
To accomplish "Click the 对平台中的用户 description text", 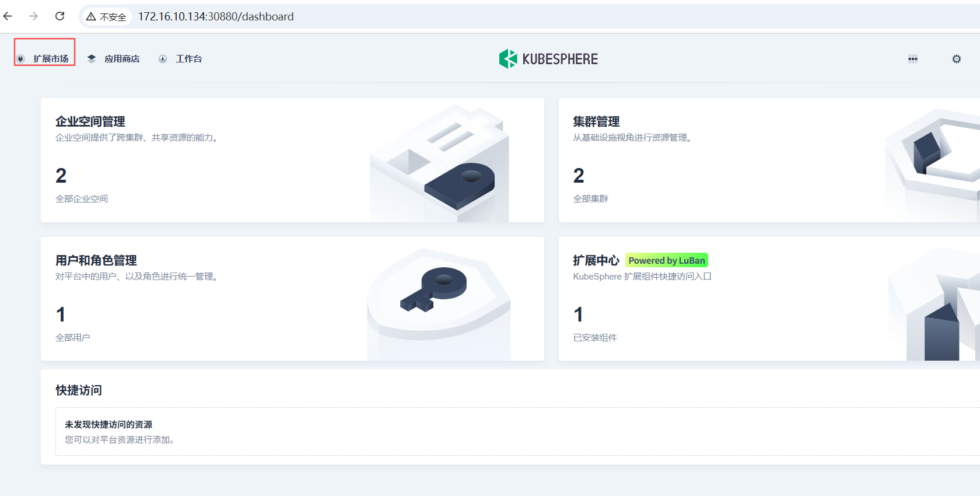I will (138, 277).
